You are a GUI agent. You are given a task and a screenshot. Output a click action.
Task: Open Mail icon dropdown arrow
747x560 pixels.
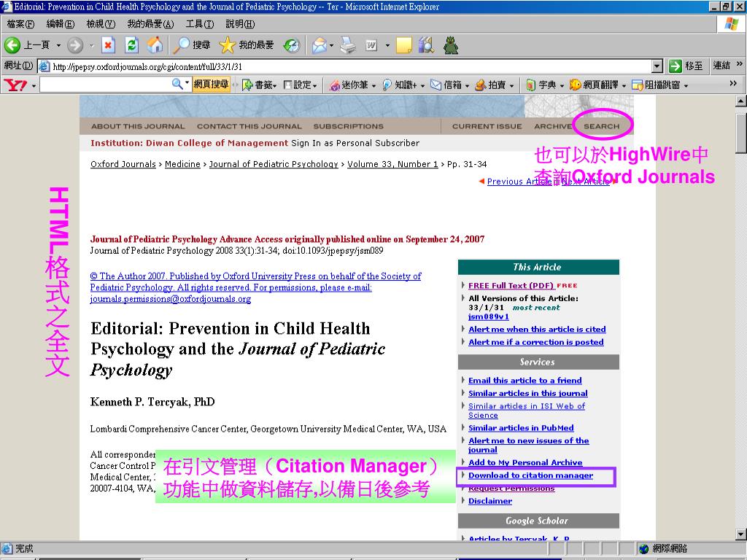coord(332,46)
